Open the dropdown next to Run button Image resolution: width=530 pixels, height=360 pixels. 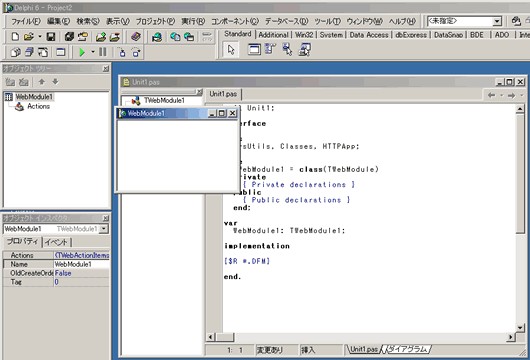93,52
